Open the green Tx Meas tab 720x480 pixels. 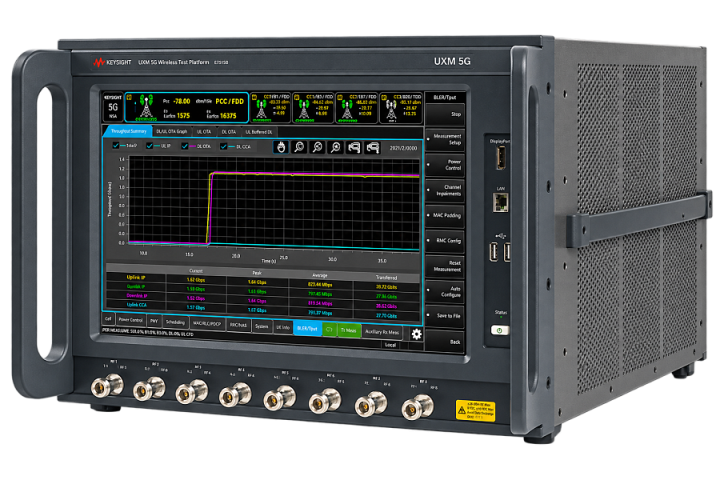pyautogui.click(x=349, y=330)
